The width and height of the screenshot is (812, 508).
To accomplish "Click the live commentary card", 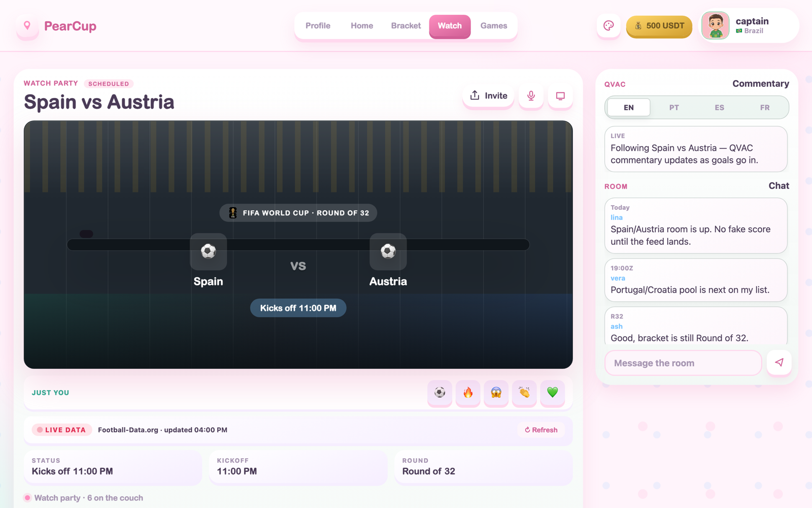I will click(696, 149).
